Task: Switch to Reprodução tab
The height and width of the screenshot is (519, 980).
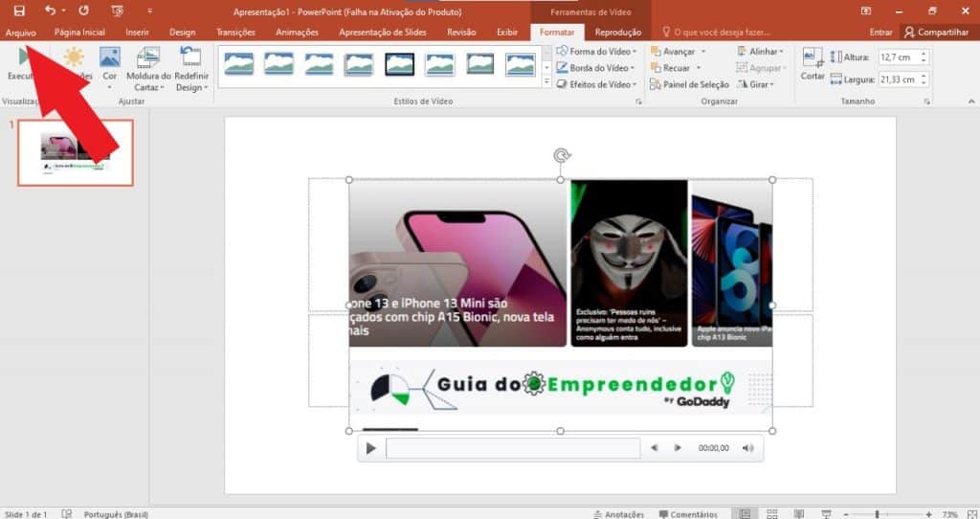Action: coord(617,32)
